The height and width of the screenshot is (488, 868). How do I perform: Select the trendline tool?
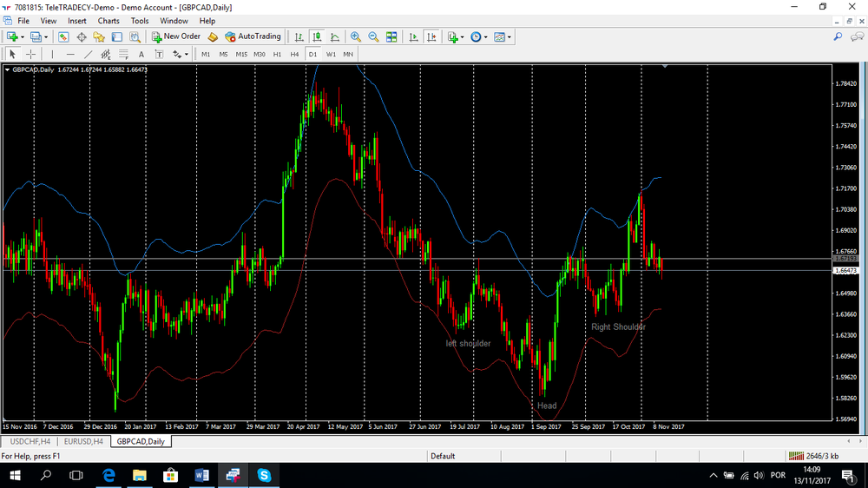tap(88, 55)
